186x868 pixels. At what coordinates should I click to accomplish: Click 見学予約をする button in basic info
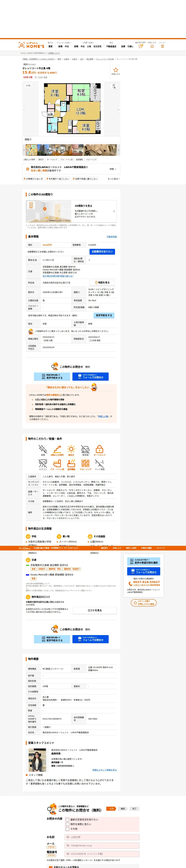click(x=104, y=316)
